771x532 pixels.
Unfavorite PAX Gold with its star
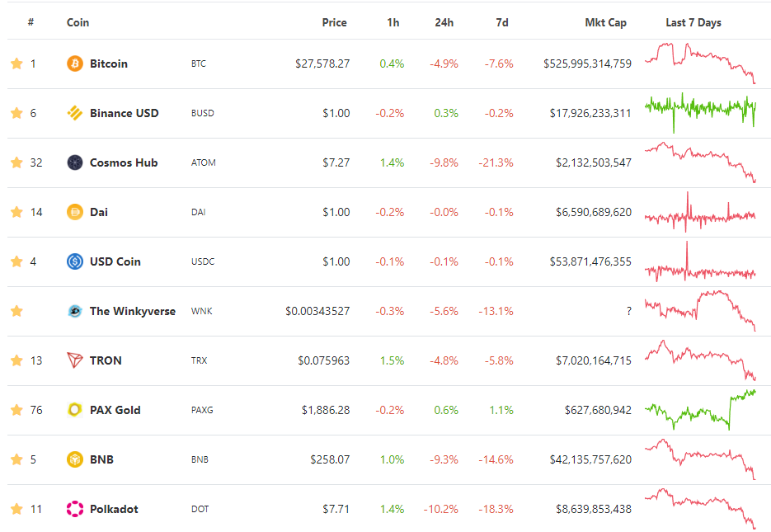pyautogui.click(x=16, y=410)
